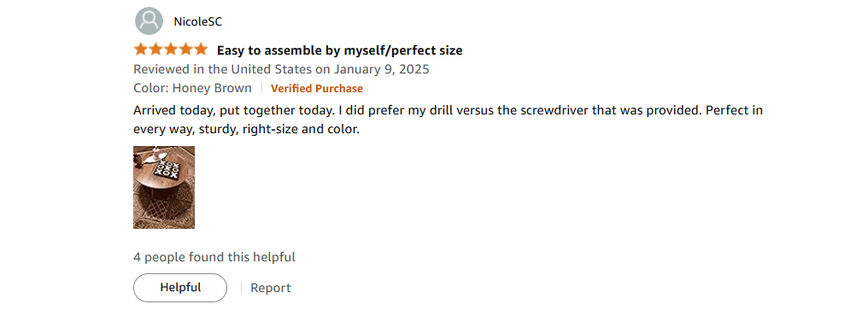Select the Color: Honey Brown label
The height and width of the screenshot is (316, 868).
pos(192,88)
